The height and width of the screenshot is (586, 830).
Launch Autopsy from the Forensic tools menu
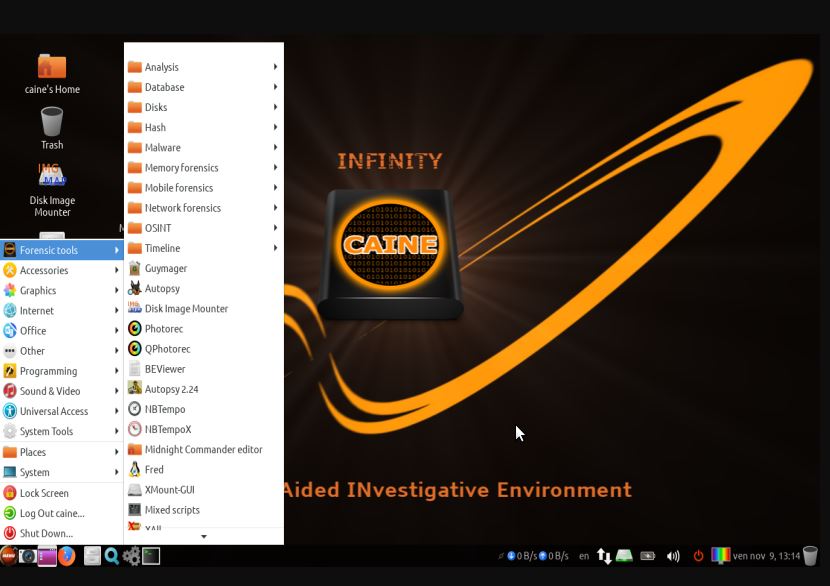pyautogui.click(x=204, y=289)
